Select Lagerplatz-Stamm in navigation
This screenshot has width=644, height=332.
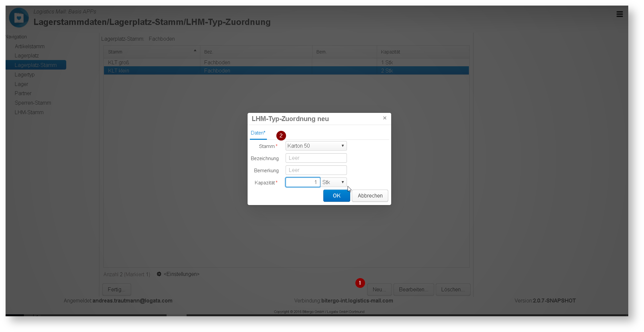pos(36,65)
